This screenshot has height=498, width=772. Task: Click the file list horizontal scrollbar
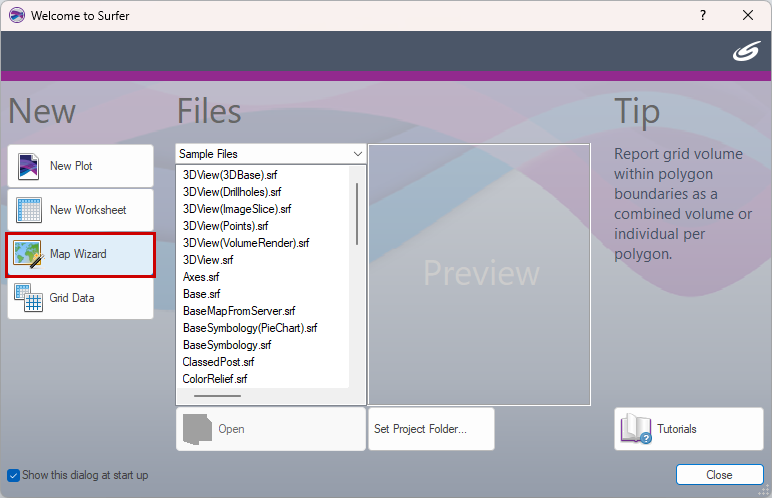(217, 396)
